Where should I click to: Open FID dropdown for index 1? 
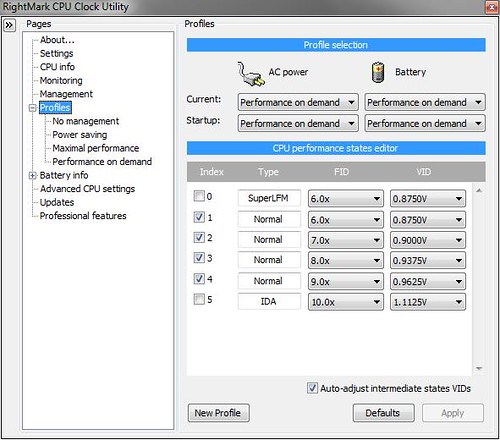[x=346, y=220]
